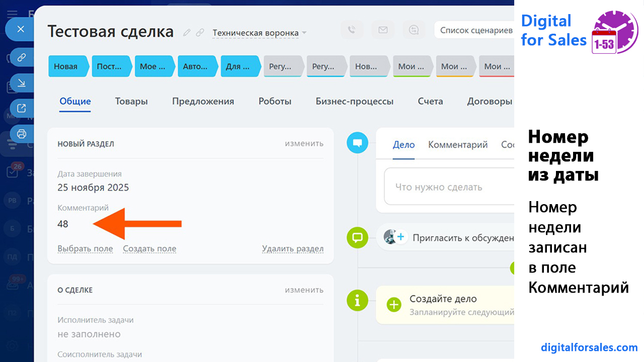Click the green plus icon near Создайте дело

click(x=394, y=304)
